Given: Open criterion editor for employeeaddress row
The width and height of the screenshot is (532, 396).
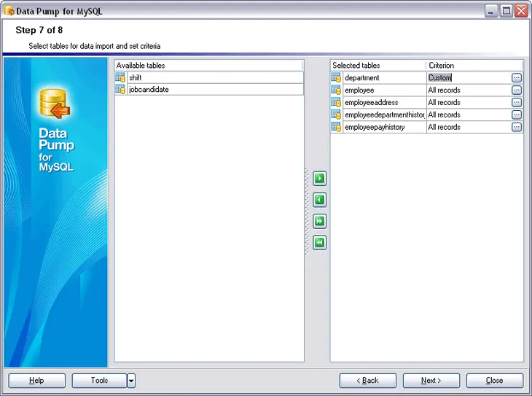Looking at the screenshot, I should pos(517,102).
